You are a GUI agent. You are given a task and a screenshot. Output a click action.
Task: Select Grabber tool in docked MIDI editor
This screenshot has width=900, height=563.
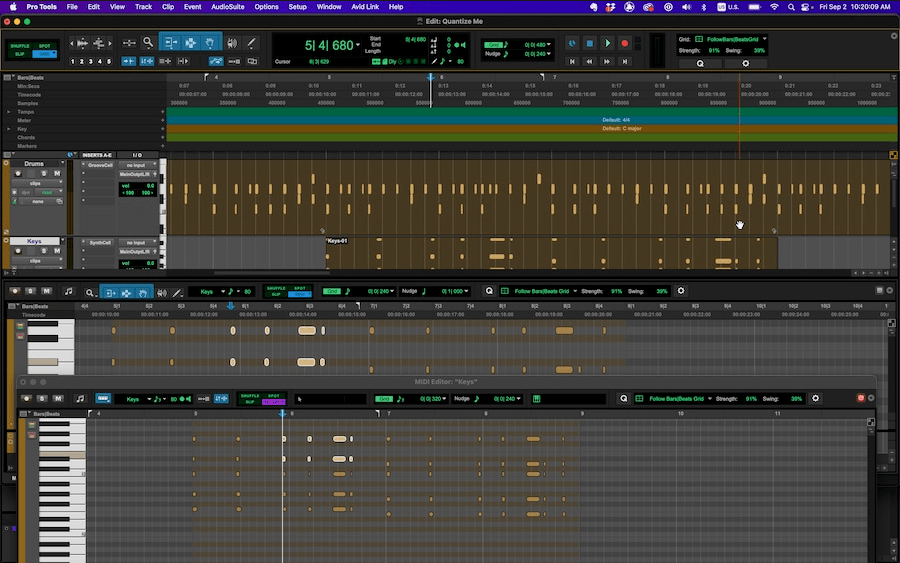pos(143,293)
